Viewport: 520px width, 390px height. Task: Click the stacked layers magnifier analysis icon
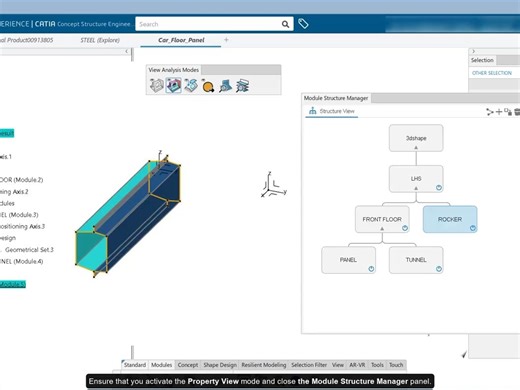(x=242, y=86)
